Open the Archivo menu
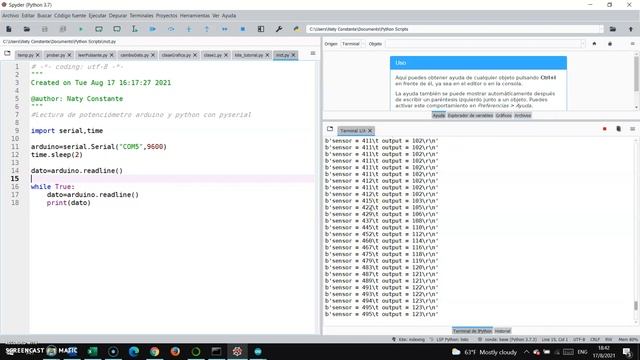The width and height of the screenshot is (640, 360). tap(11, 16)
